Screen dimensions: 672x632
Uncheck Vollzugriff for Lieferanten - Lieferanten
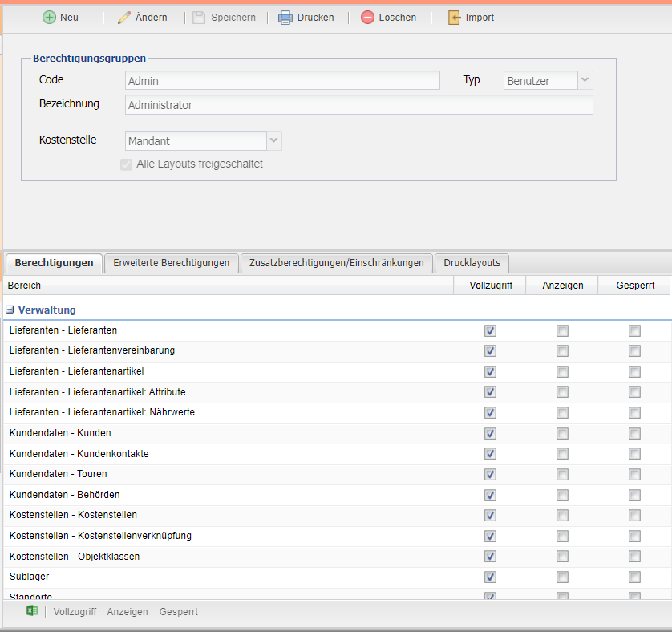click(x=490, y=330)
